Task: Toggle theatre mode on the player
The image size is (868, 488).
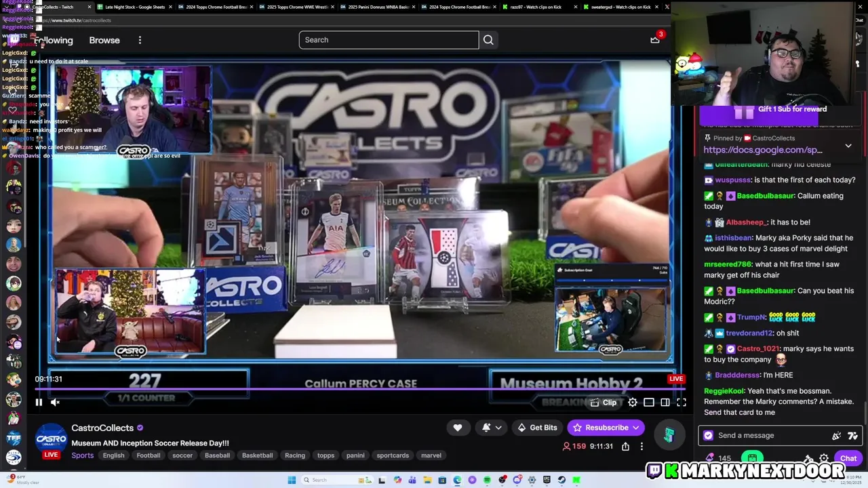Action: (648, 403)
